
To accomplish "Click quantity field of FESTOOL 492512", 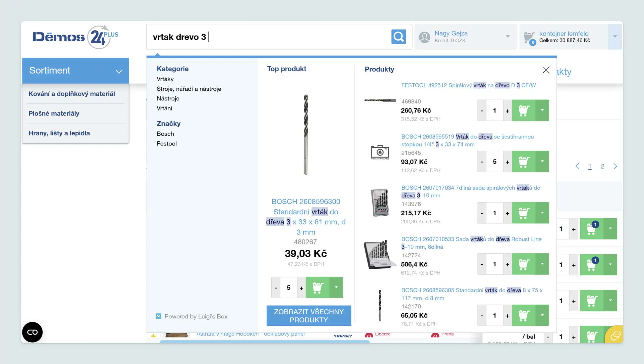I will (495, 110).
